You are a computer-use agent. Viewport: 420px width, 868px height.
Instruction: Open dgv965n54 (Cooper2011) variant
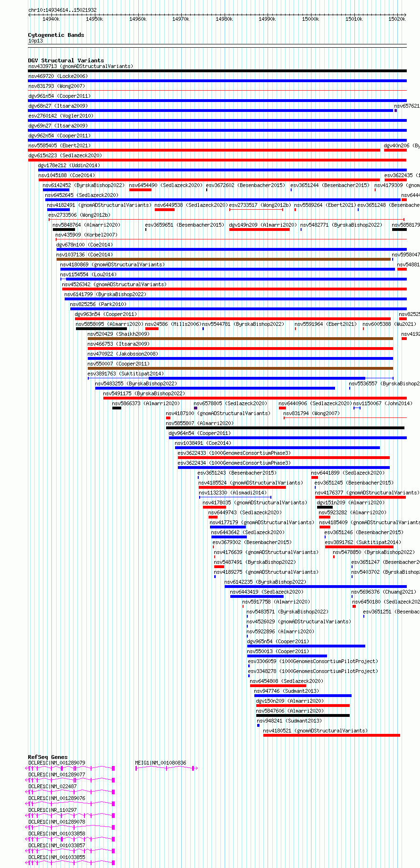306,646
